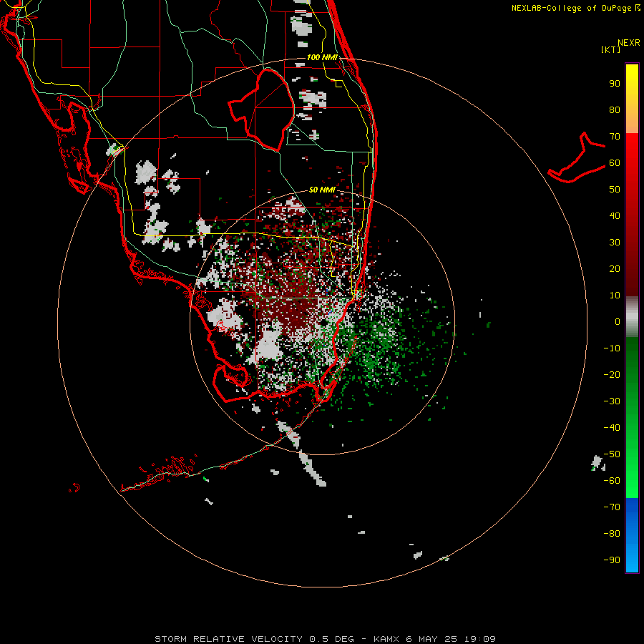
Task: Click the positive 90 value on velocity scale
Action: click(615, 84)
